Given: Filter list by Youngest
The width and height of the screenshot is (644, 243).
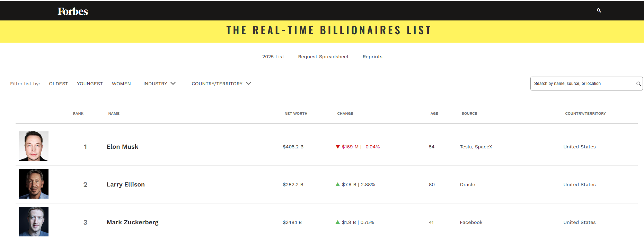Looking at the screenshot, I should (90, 84).
